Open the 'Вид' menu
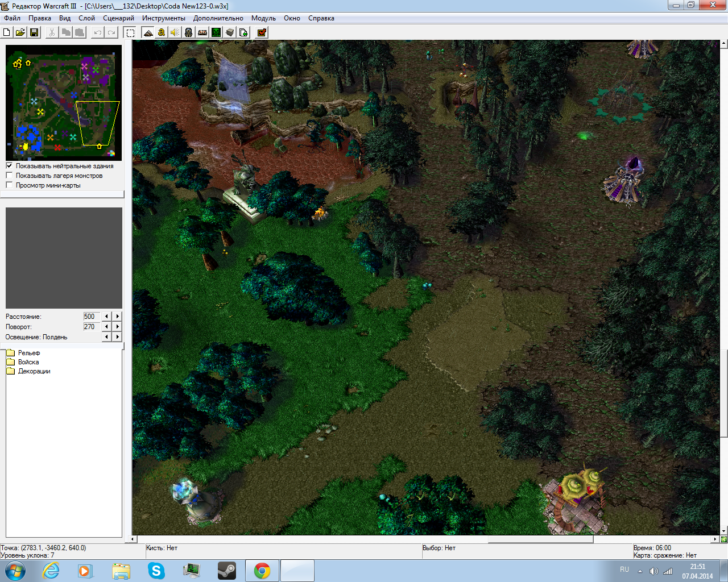This screenshot has width=728, height=582. tap(65, 18)
